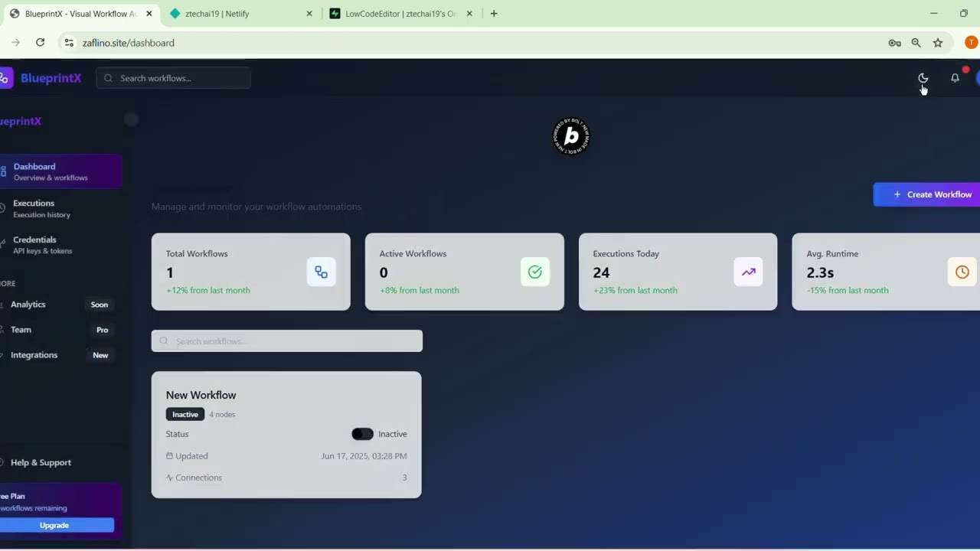Switch to LowCodeEditor browser tab
This screenshot has height=551, width=980.
(401, 14)
